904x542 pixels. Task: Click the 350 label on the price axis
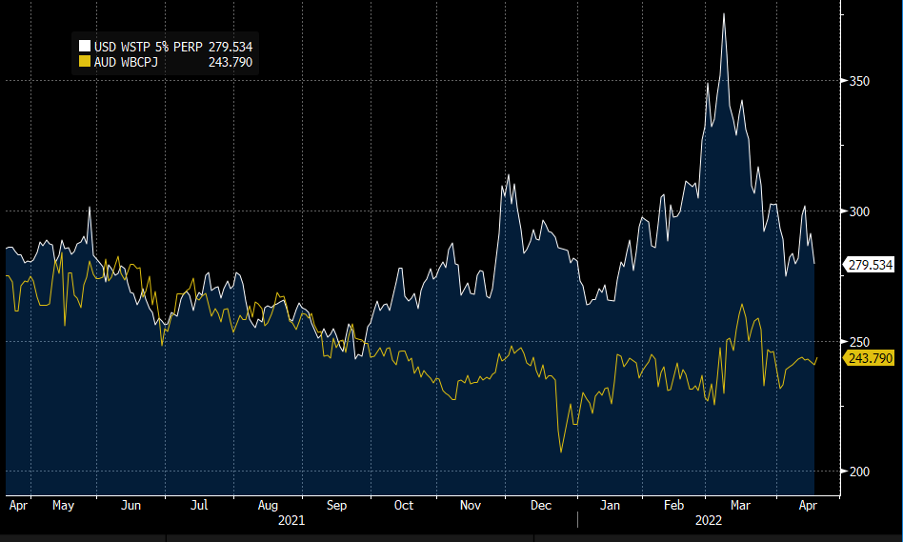point(860,82)
